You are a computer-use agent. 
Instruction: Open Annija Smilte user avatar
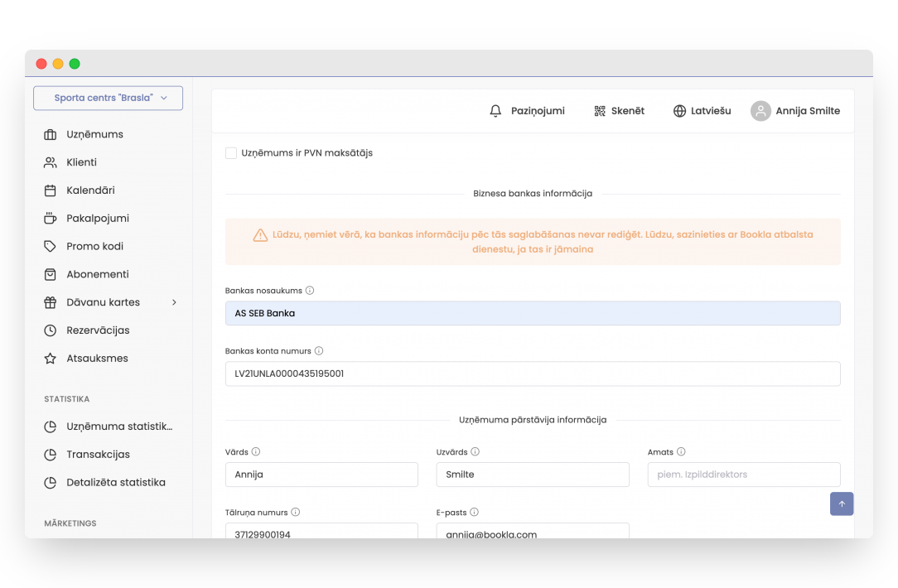click(x=760, y=111)
